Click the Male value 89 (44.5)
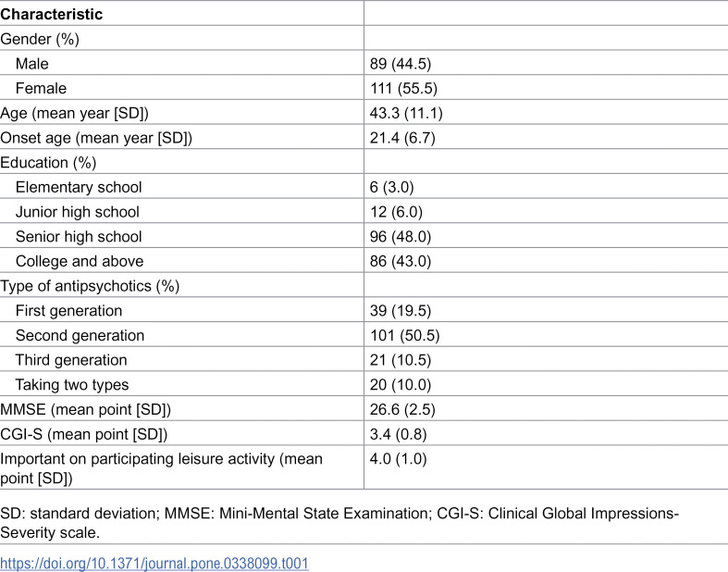Screen dimensions: 728x572 [401, 64]
